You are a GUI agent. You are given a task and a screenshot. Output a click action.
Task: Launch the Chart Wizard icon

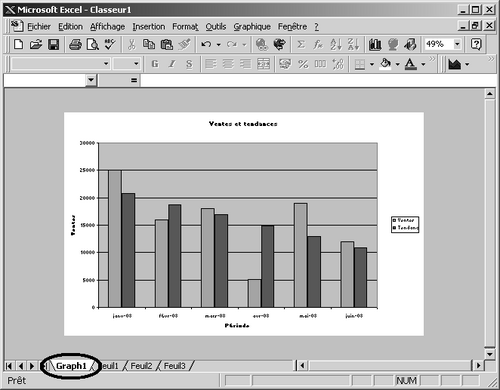click(x=375, y=44)
